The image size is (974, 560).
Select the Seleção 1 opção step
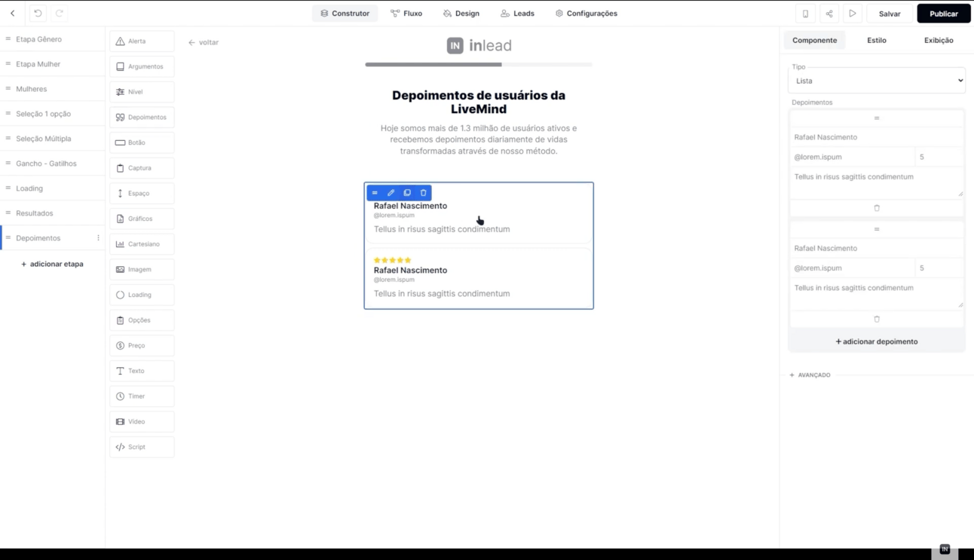pyautogui.click(x=53, y=114)
